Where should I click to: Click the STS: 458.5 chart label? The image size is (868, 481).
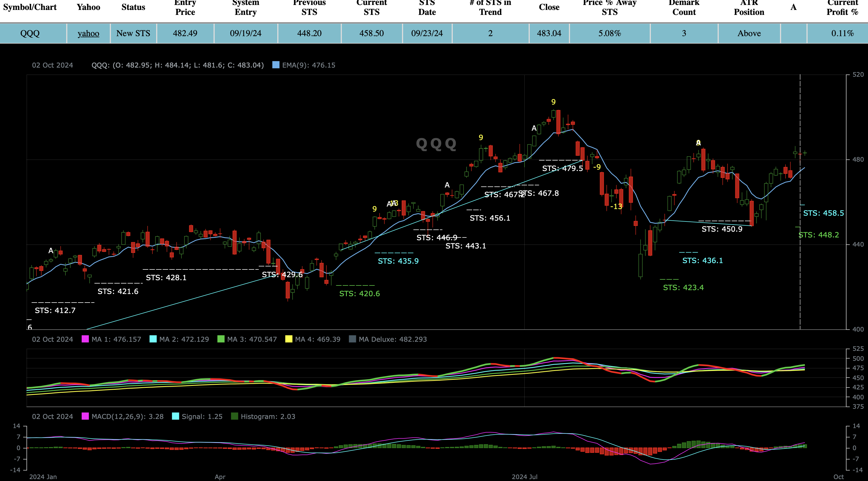(x=824, y=213)
